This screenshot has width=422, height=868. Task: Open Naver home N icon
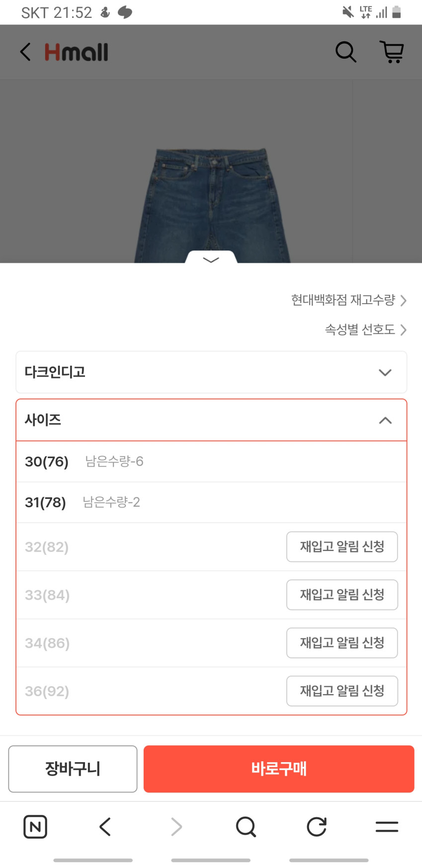click(35, 827)
